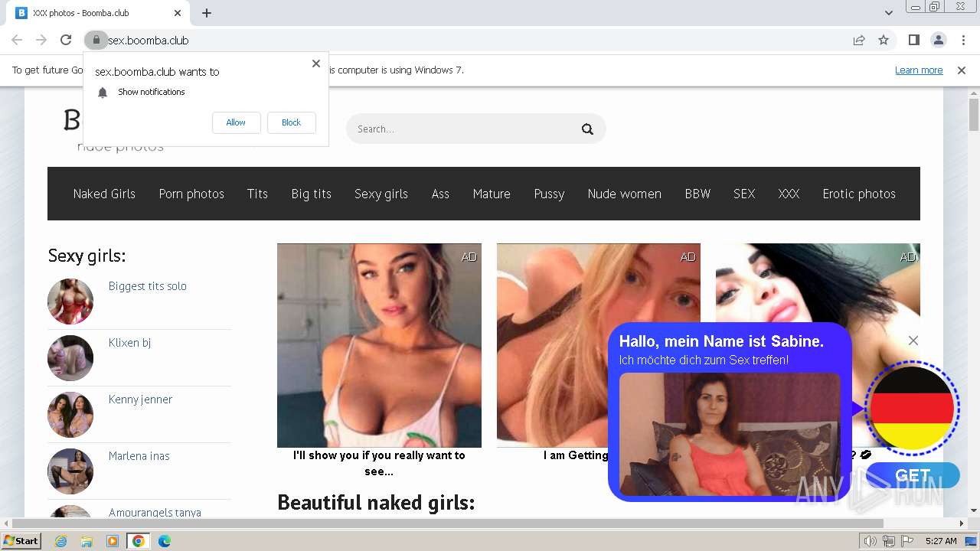The height and width of the screenshot is (551, 980).
Task: Launch Internet Explorer from taskbar
Action: pyautogui.click(x=60, y=541)
